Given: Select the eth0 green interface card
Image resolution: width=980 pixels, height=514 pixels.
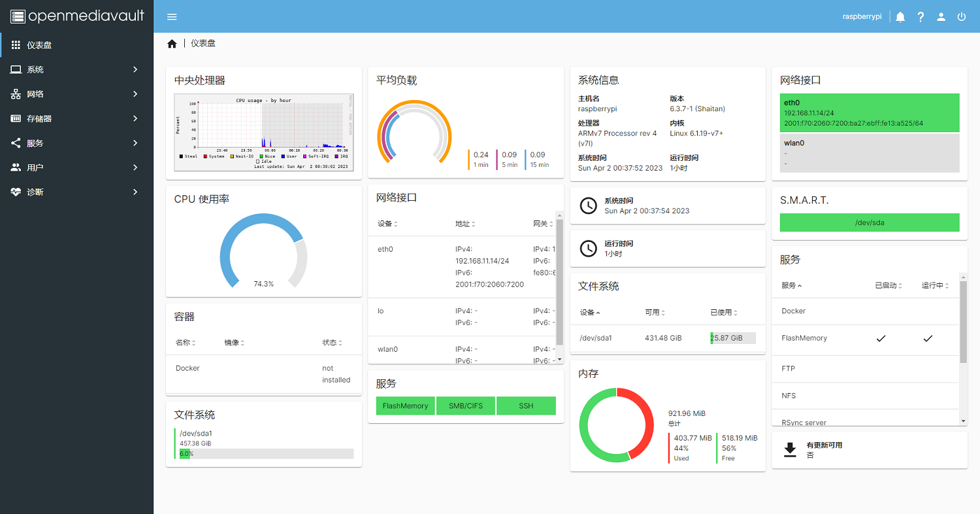Looking at the screenshot, I should 870,112.
